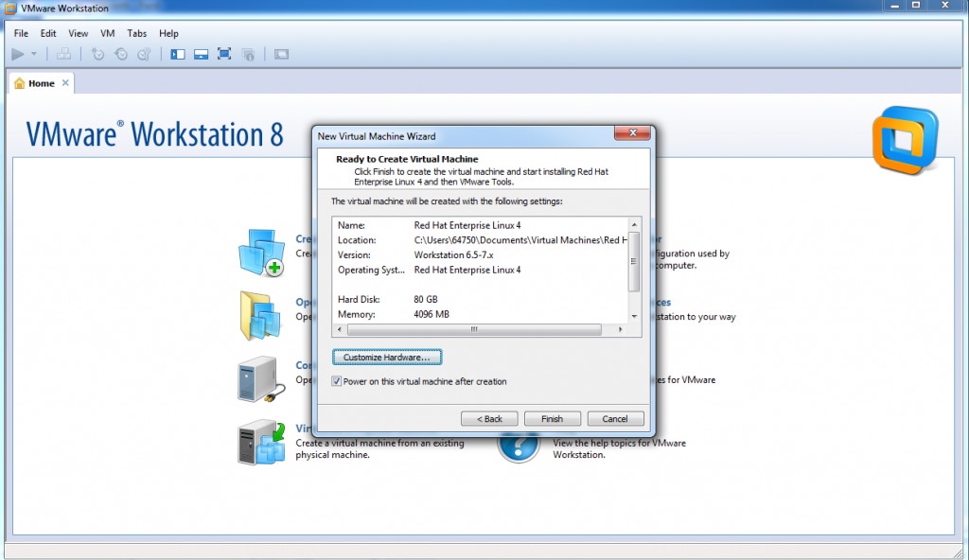Uncheck Power on this virtual machine after creation
This screenshot has width=969, height=560.
pos(337,381)
